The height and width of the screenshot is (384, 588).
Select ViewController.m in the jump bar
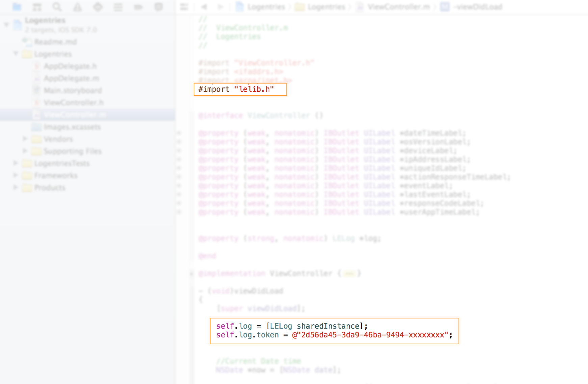(398, 7)
